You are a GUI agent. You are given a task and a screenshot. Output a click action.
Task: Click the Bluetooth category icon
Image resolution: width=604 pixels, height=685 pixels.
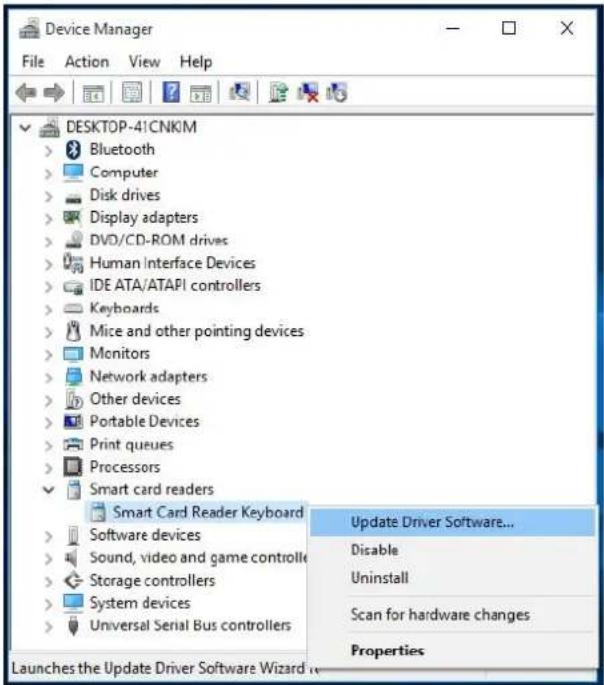[x=73, y=150]
